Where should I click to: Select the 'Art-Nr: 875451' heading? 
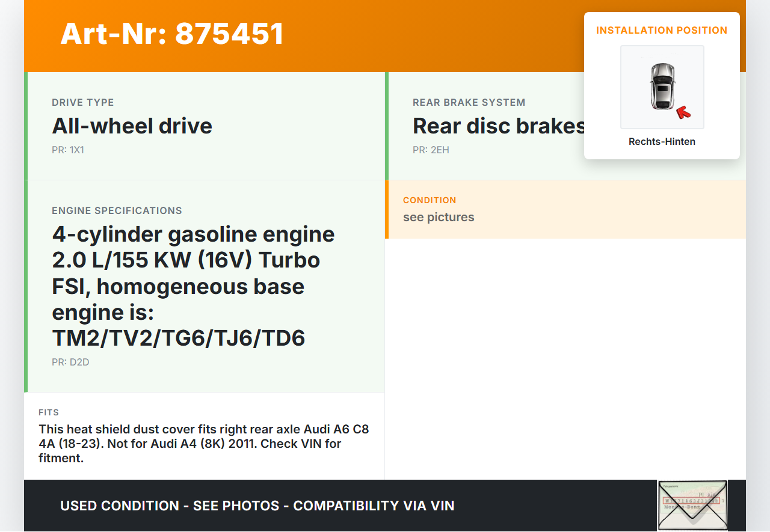point(172,34)
